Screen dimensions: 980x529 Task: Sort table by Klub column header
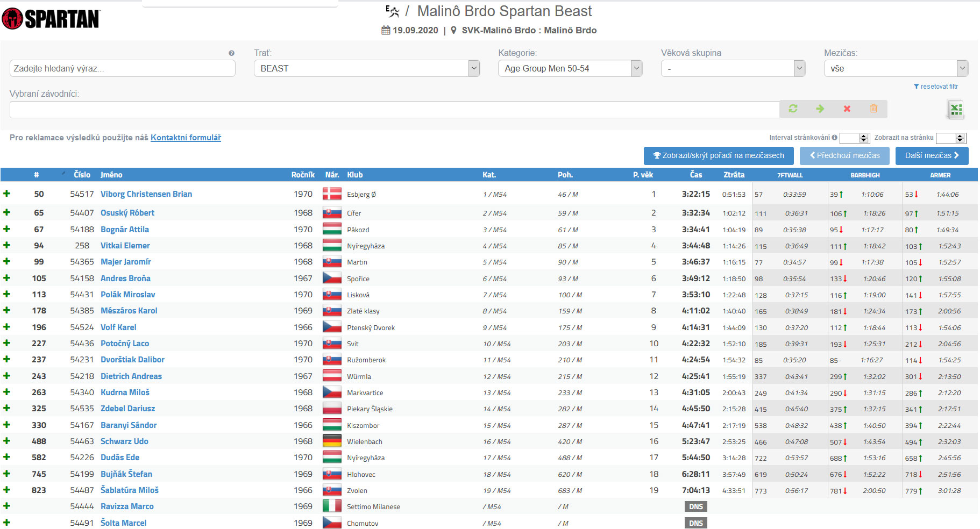tap(355, 175)
